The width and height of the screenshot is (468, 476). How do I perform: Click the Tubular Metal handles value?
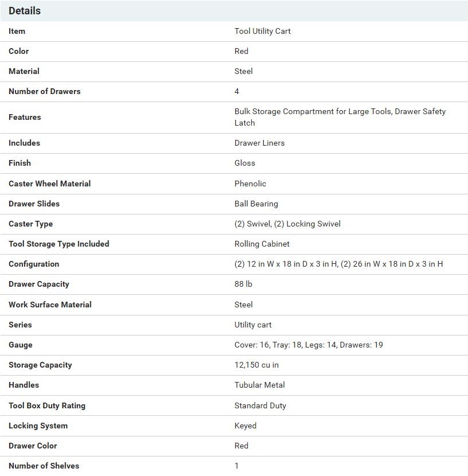click(259, 385)
